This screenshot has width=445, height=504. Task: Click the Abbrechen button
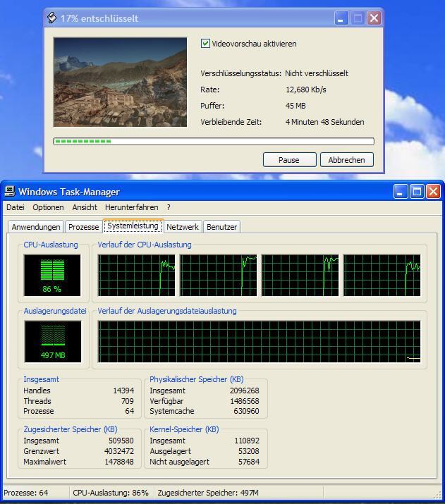347,160
